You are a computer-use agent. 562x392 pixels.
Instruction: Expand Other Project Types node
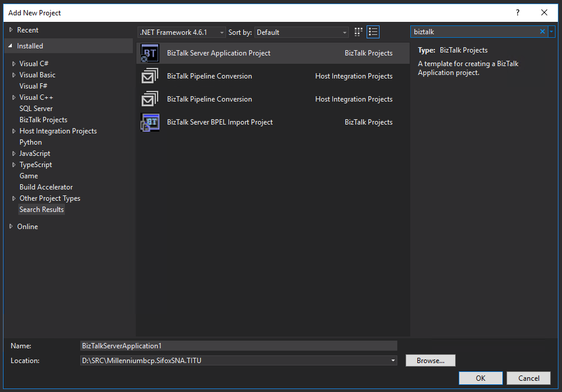(x=14, y=198)
